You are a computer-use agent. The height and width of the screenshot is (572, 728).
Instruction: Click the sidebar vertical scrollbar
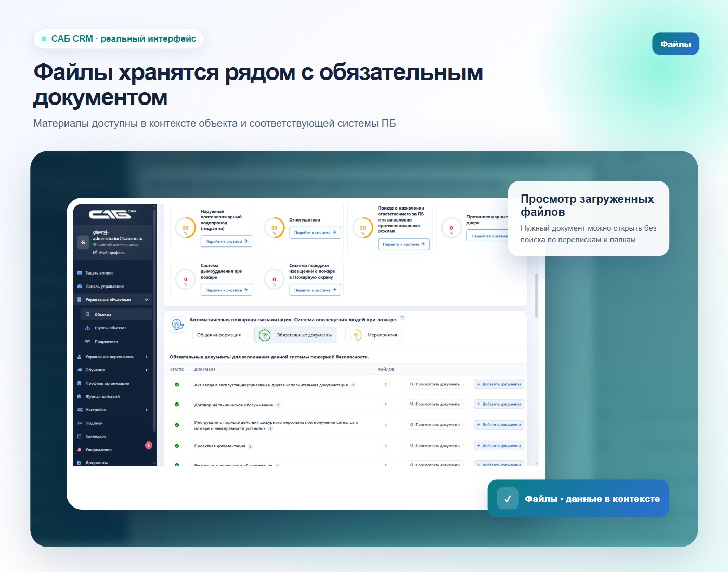[154, 320]
